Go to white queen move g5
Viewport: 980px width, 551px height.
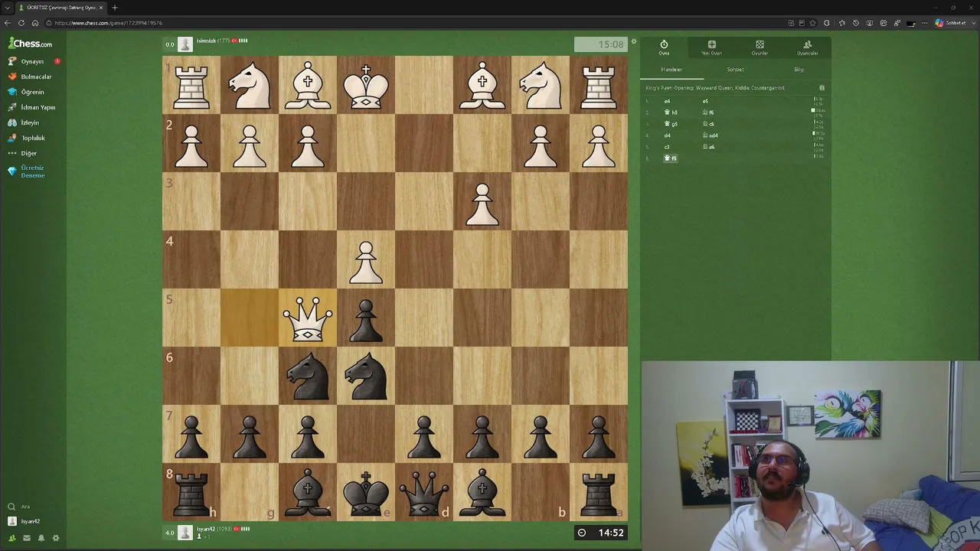pos(671,124)
